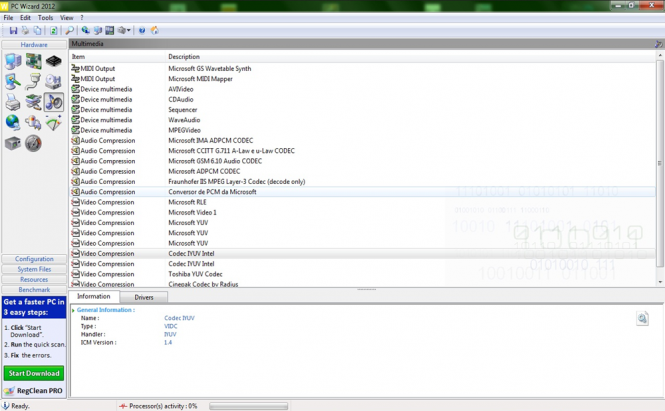The image size is (665, 411).
Task: Click the blue question mark Help icon
Action: [x=142, y=30]
